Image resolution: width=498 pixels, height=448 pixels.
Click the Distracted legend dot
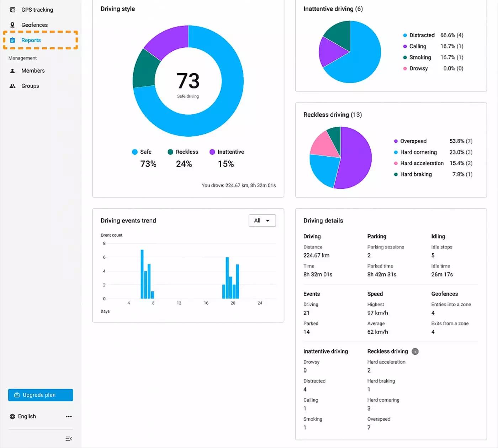tap(405, 35)
